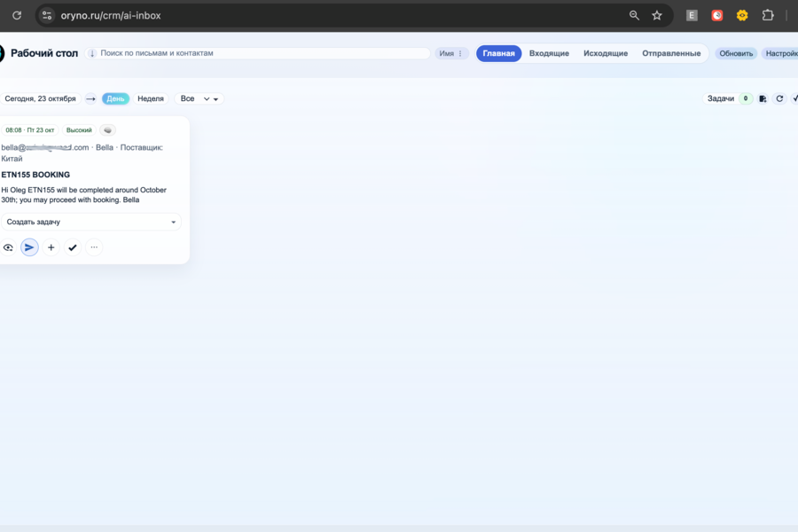Open the red clock browser extension

(x=716, y=15)
